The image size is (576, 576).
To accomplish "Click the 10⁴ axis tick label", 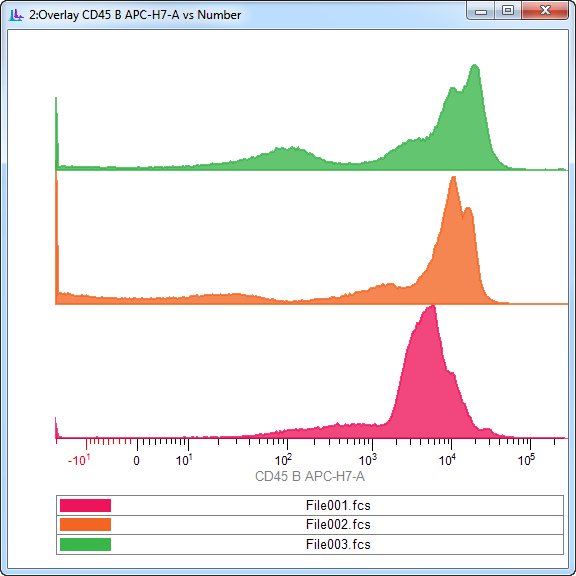I will point(447,460).
